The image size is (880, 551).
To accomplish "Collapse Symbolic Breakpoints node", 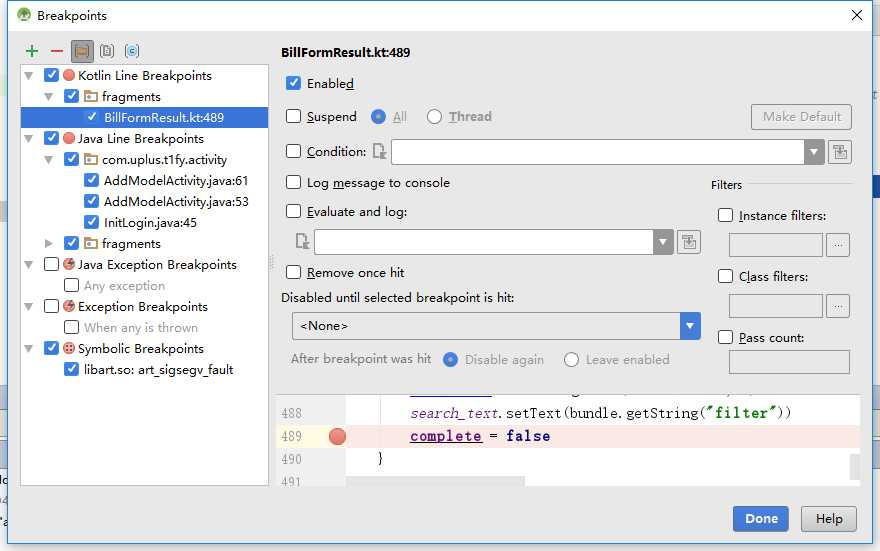I will tap(29, 348).
